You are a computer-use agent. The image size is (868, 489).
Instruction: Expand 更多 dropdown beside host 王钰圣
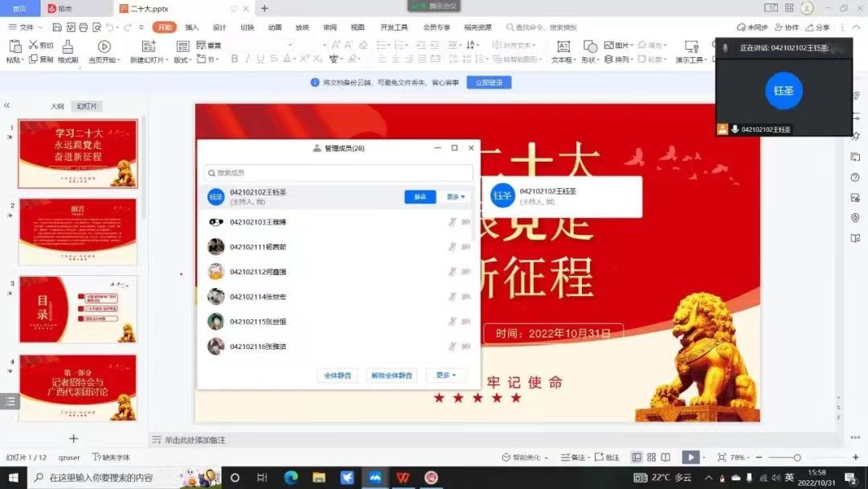(456, 197)
